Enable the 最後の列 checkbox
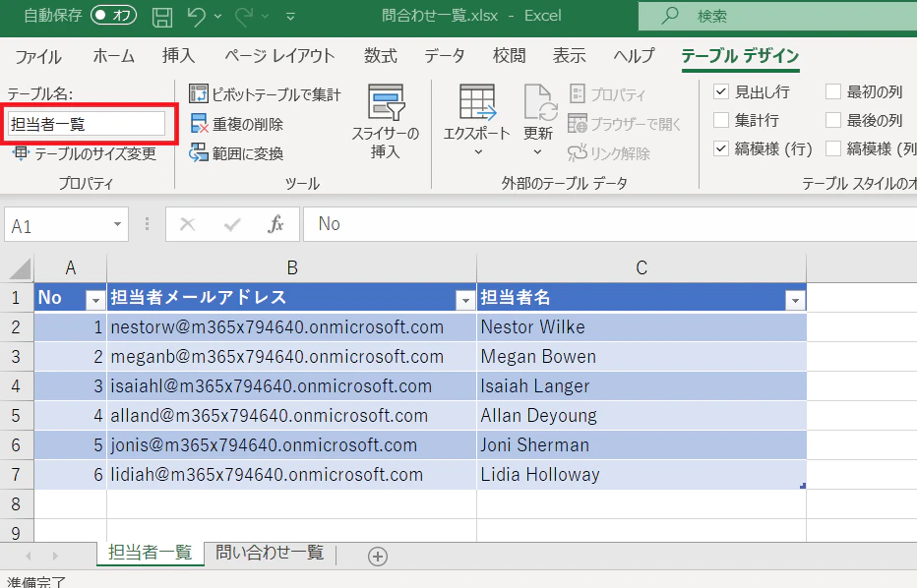Screen dimensions: 917x588 point(832,120)
